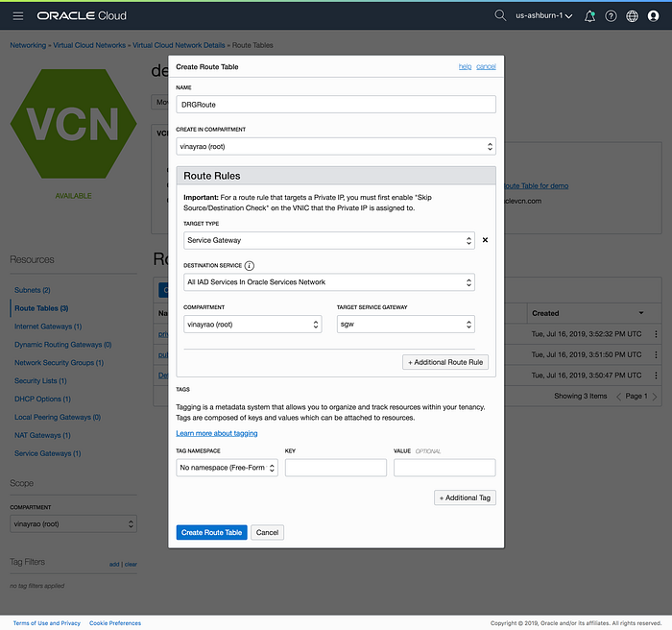Select NAT Gateways (1)

[42, 435]
